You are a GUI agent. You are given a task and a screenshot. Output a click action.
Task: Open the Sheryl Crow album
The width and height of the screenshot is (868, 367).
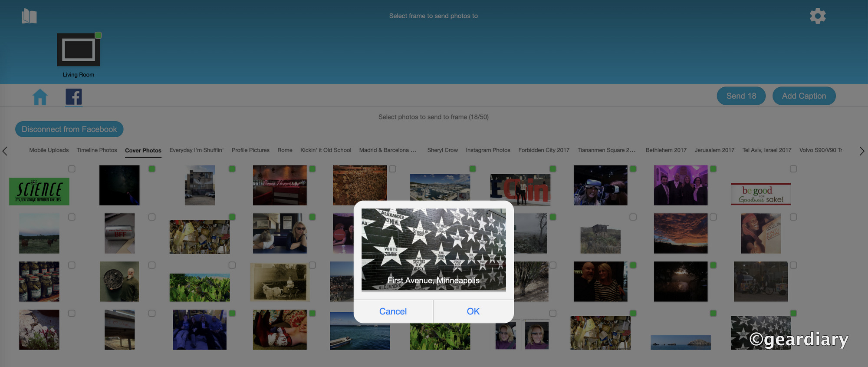[442, 150]
